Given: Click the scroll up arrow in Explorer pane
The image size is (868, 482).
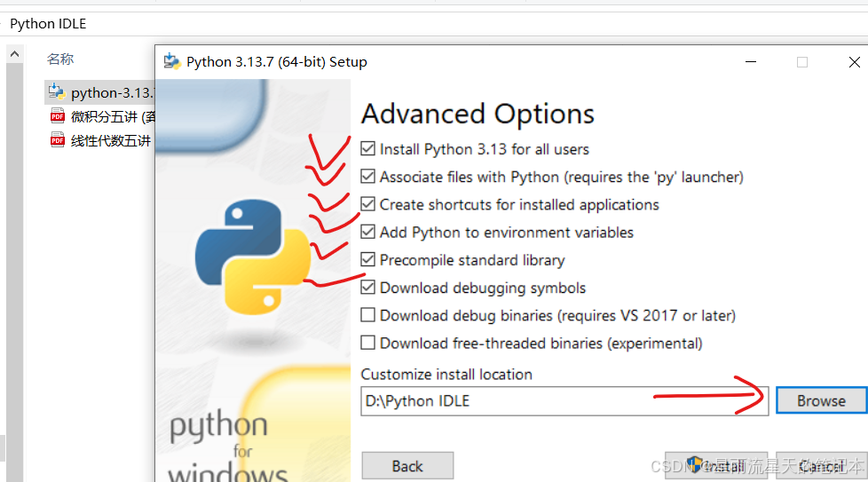Looking at the screenshot, I should (x=15, y=54).
